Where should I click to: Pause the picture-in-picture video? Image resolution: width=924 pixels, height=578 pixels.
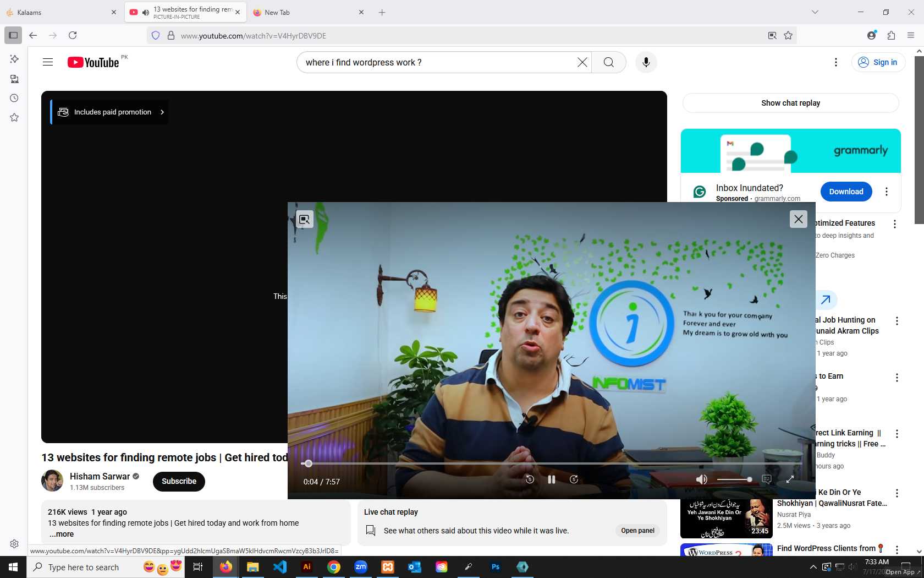(x=552, y=479)
